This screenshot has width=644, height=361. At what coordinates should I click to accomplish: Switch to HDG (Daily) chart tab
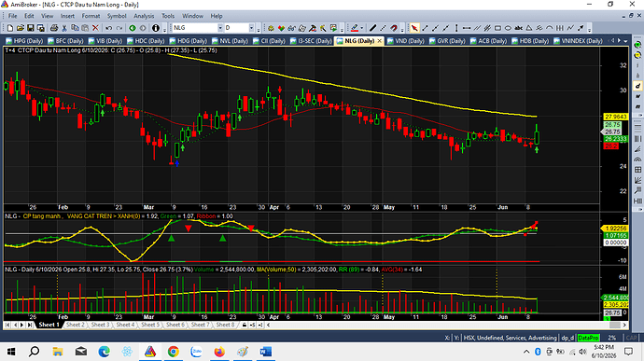click(x=189, y=41)
